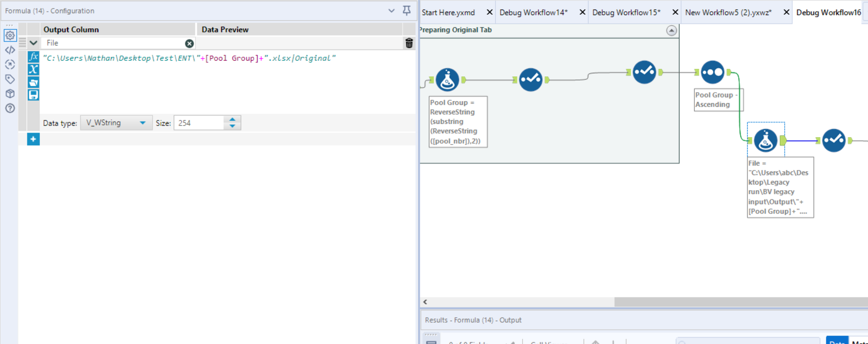Click the help question mark sidebar icon
Viewport: 868px width, 344px height.
(x=10, y=108)
